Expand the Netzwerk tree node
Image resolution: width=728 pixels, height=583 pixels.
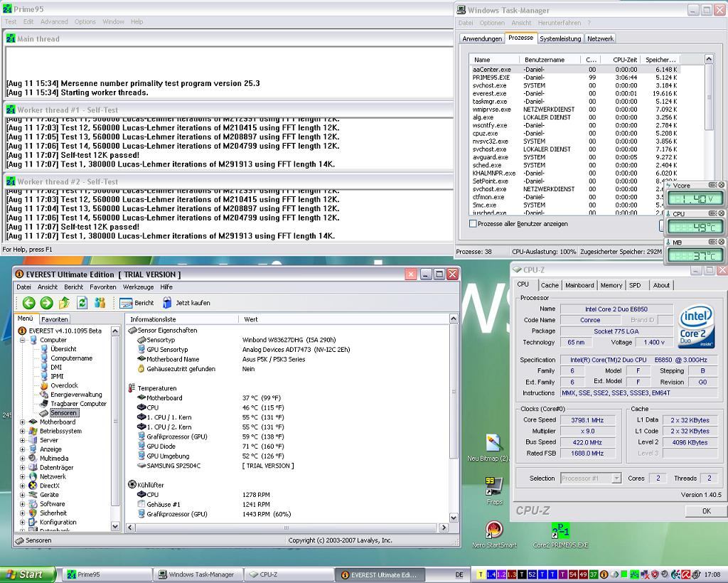(x=22, y=476)
